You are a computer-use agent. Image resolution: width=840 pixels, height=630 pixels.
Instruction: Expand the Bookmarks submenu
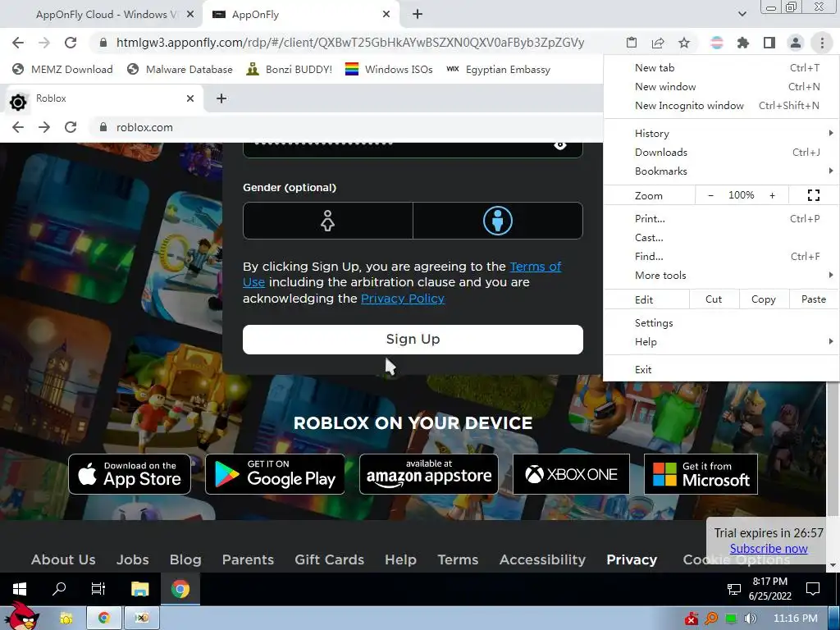coord(721,171)
